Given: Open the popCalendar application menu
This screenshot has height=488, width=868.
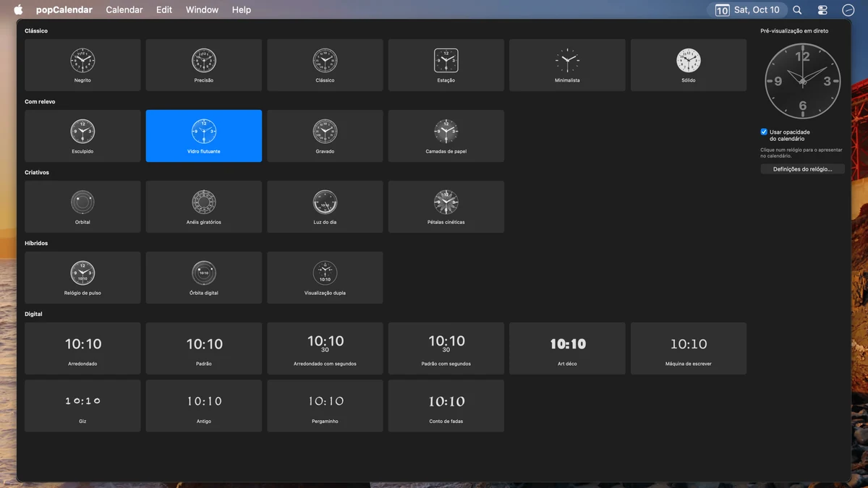Looking at the screenshot, I should point(64,10).
